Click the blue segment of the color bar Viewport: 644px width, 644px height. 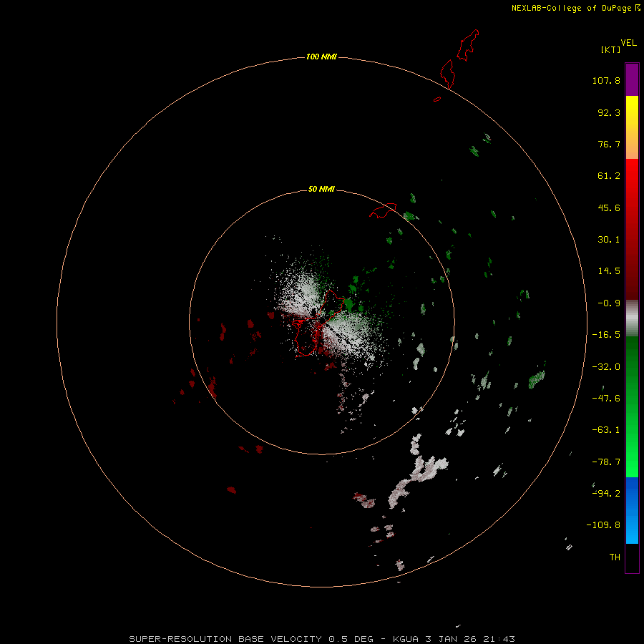point(632,510)
